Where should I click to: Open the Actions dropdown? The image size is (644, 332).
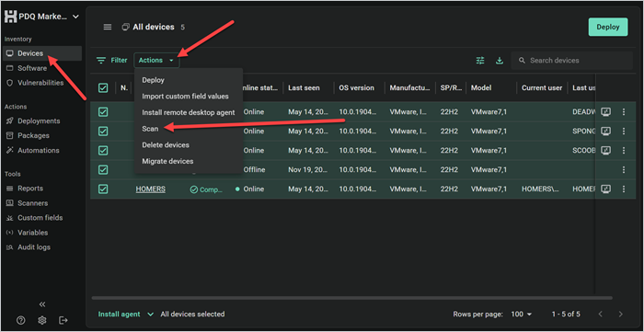(156, 61)
